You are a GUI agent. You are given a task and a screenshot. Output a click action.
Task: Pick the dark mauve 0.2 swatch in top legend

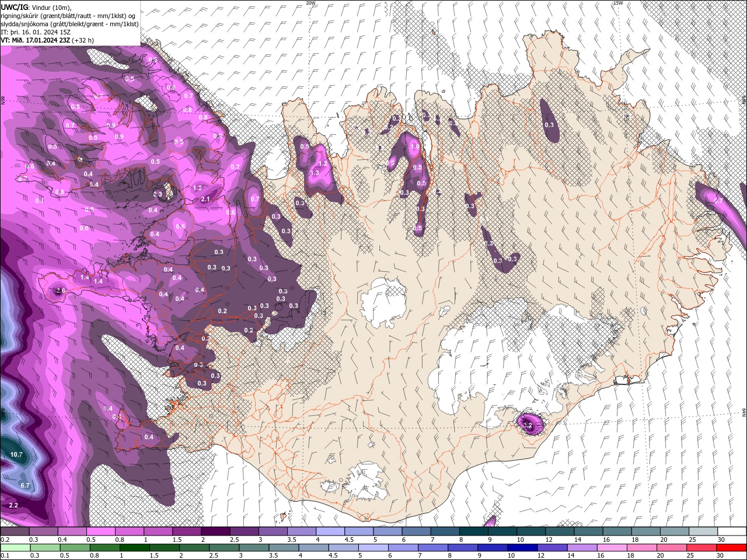point(15,531)
